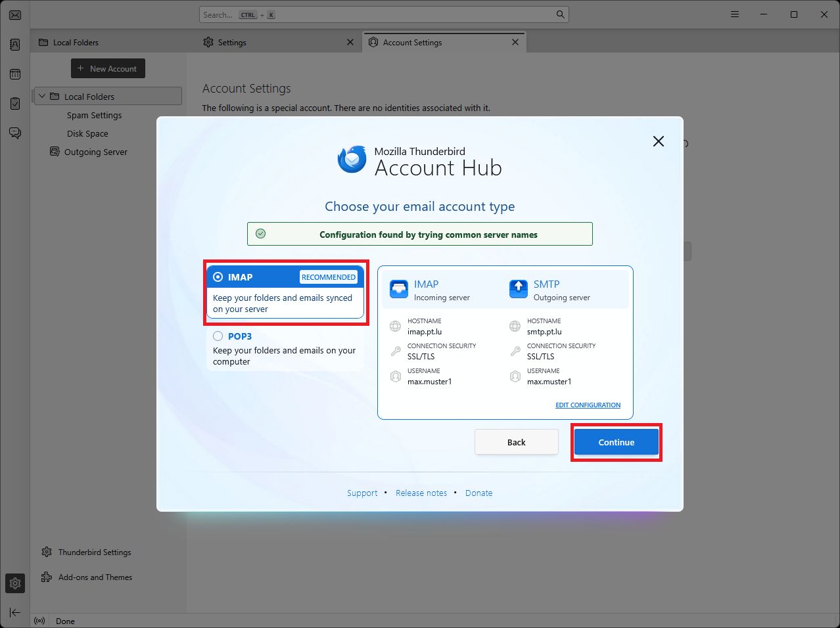
Task: Click the Release notes link
Action: [421, 493]
